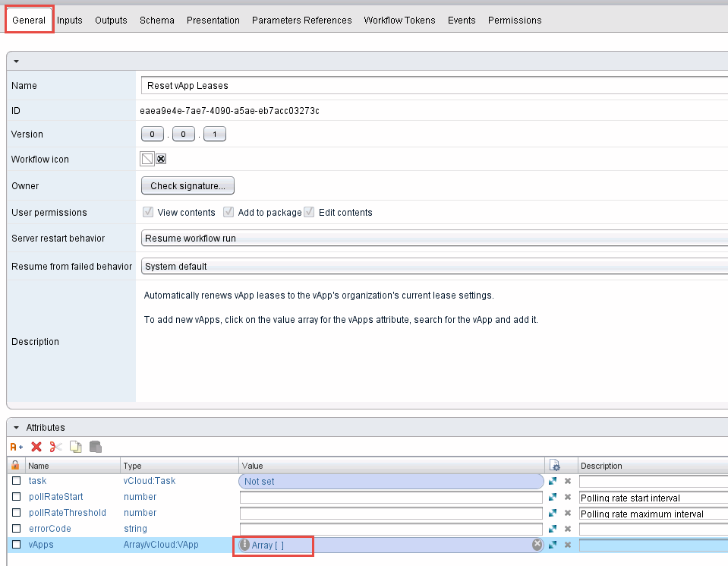Toggle the lock checkbox for errorCode

pos(16,529)
